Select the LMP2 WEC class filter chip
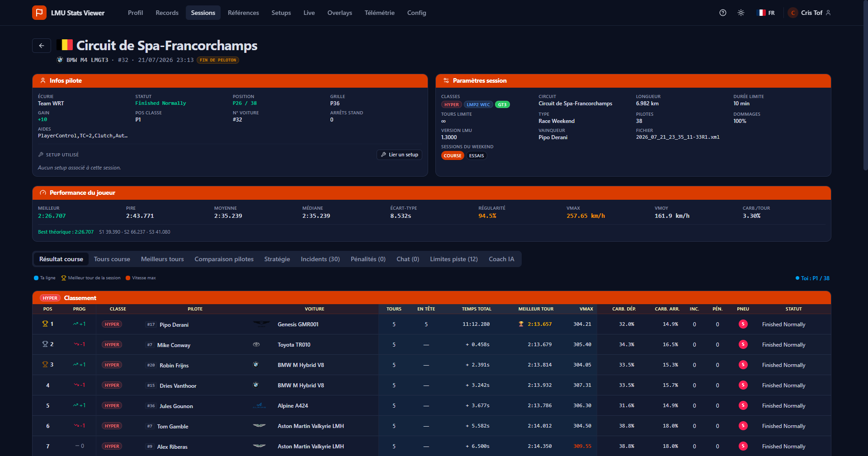868x456 pixels. pyautogui.click(x=478, y=104)
